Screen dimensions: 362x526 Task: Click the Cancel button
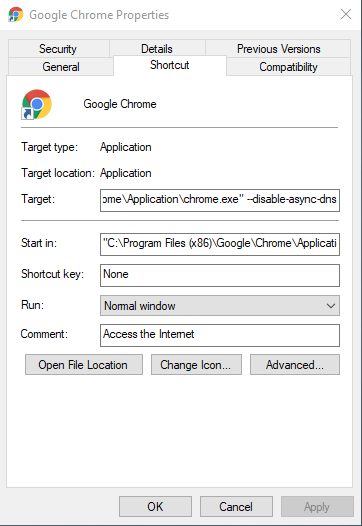click(236, 507)
